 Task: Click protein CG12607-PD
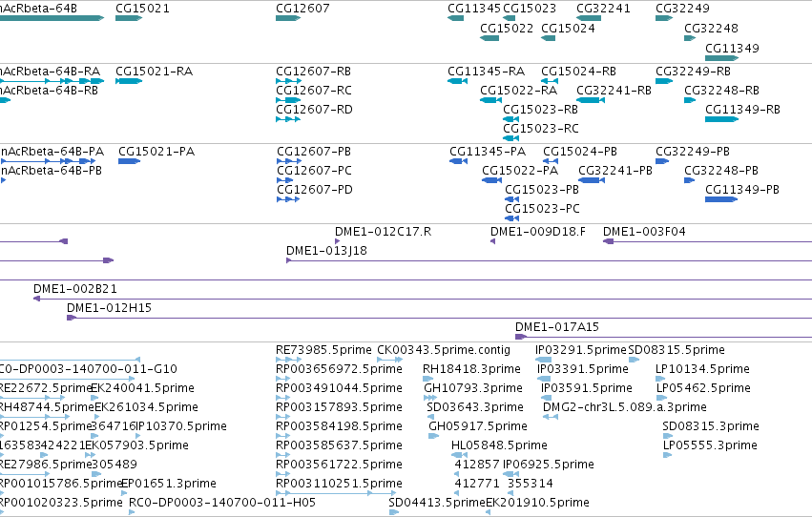(288, 199)
